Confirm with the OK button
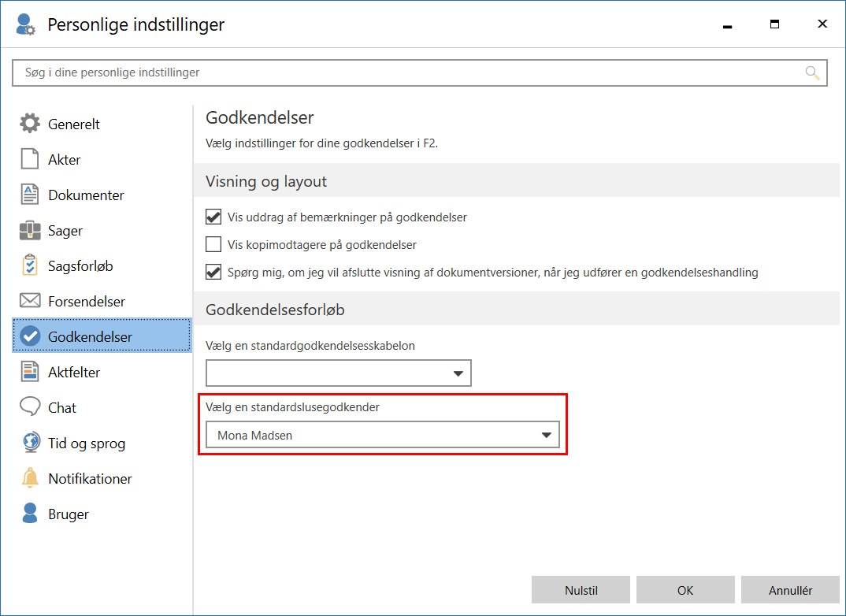This screenshot has width=846, height=616. [x=685, y=590]
